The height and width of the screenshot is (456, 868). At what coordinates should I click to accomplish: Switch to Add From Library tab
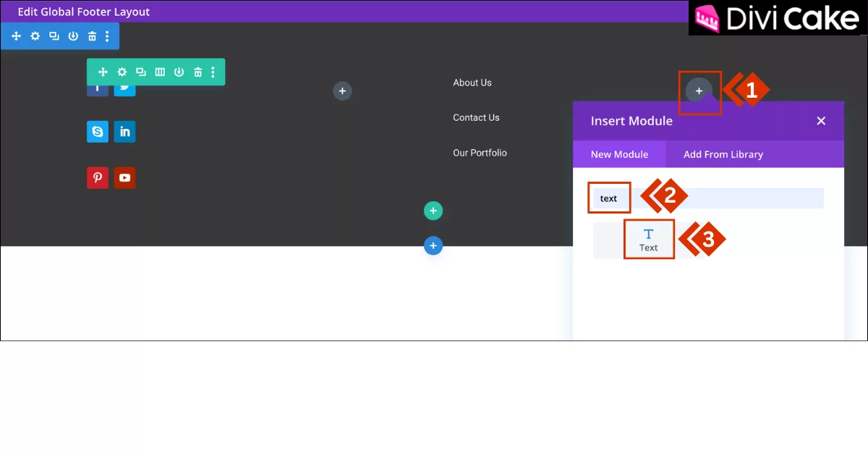coord(723,154)
